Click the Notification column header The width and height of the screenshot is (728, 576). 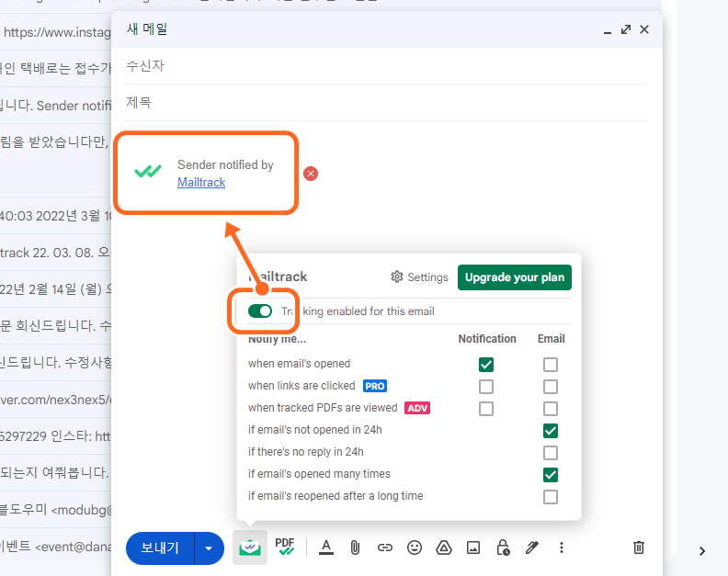click(x=487, y=339)
